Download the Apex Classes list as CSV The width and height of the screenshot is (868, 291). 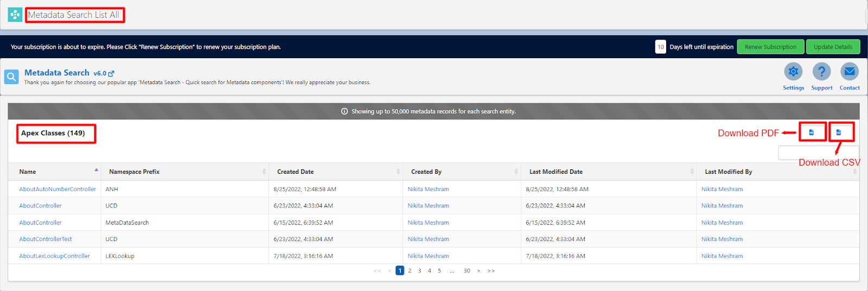(839, 132)
